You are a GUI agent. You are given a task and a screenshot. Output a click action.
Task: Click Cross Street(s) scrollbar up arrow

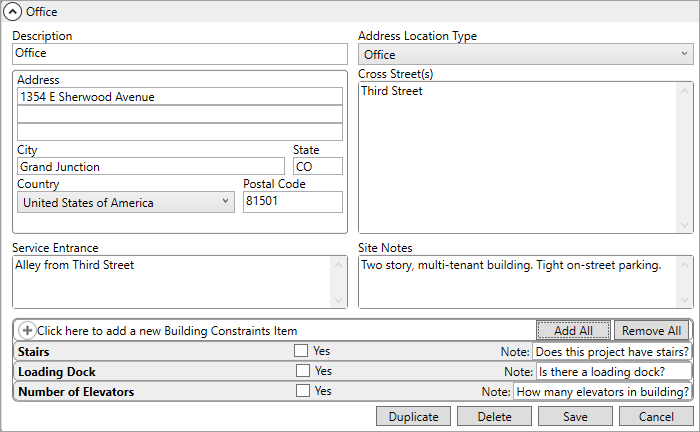[684, 91]
